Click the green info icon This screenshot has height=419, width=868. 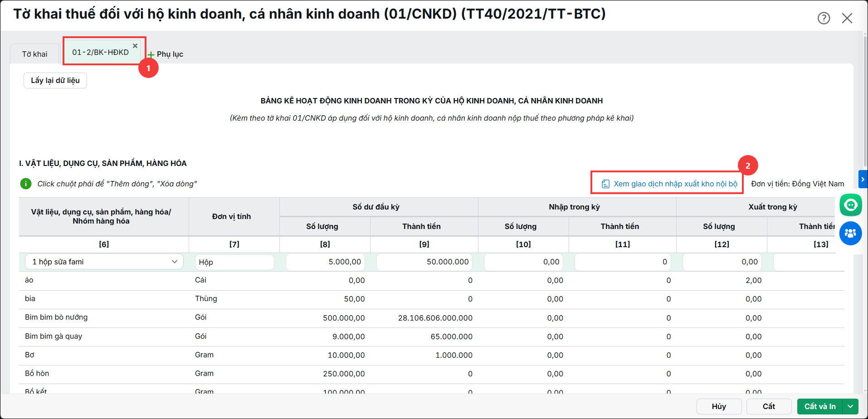click(x=26, y=184)
